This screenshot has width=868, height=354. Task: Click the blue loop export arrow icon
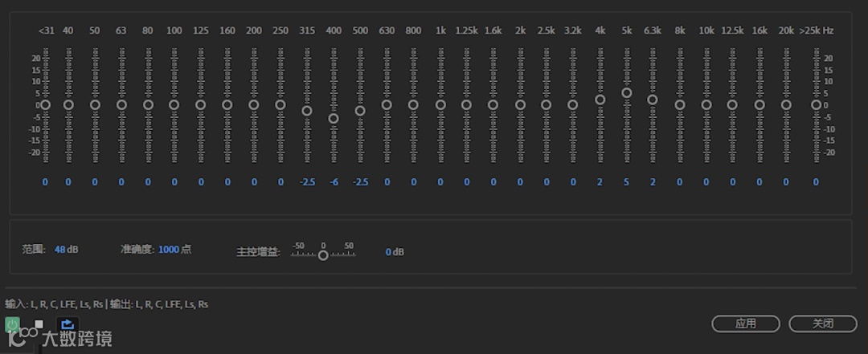coord(68,324)
